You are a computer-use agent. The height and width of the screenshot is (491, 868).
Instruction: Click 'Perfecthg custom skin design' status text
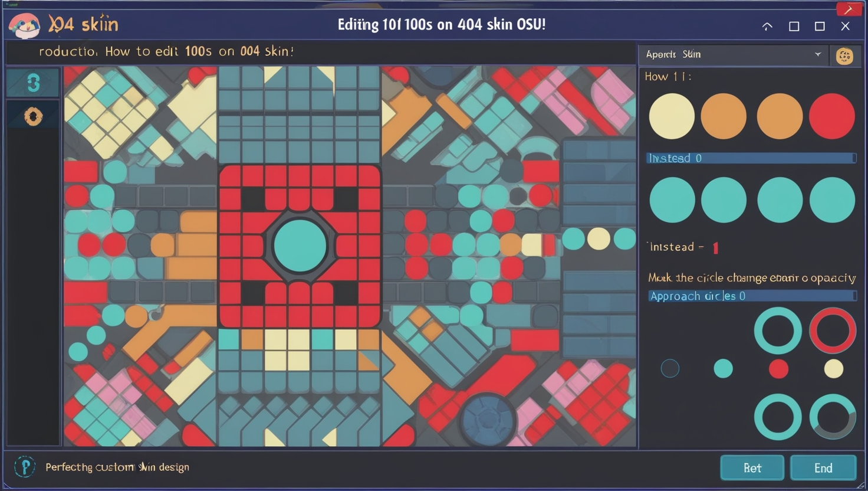coord(117,467)
